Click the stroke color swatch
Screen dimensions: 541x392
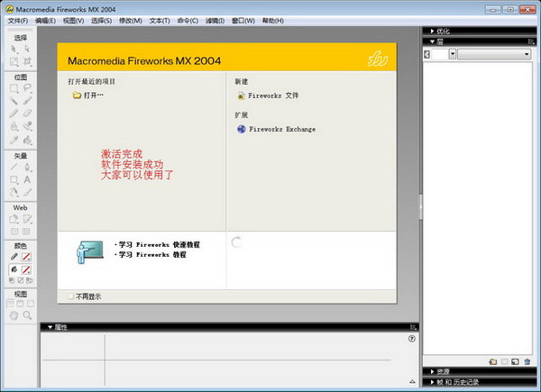click(27, 257)
